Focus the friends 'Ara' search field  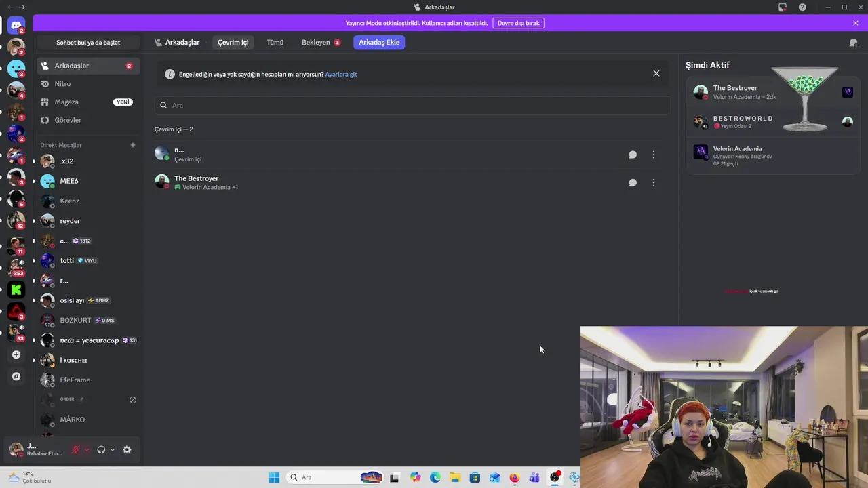[x=412, y=105]
